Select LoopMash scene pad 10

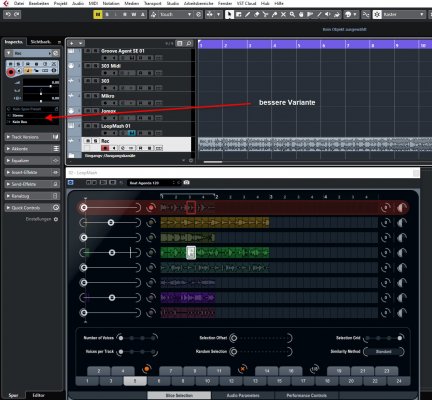pos(207,381)
